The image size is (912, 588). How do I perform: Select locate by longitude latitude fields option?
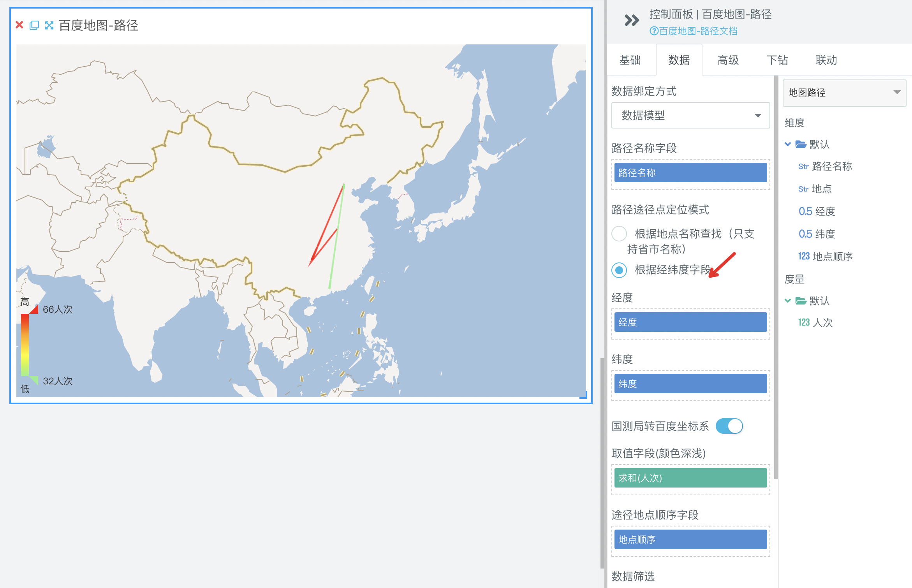click(x=619, y=270)
